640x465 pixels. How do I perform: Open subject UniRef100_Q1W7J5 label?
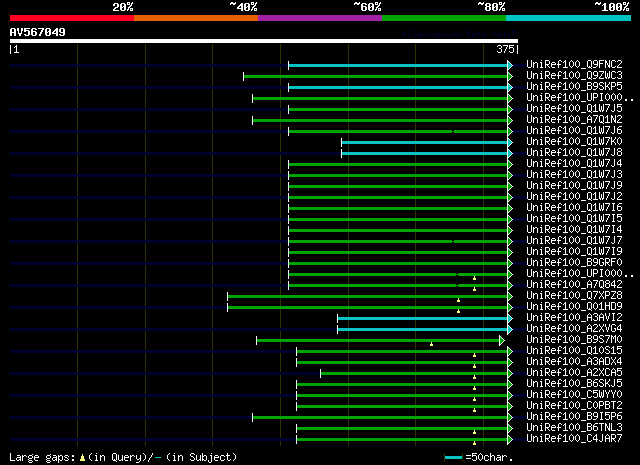pos(574,108)
